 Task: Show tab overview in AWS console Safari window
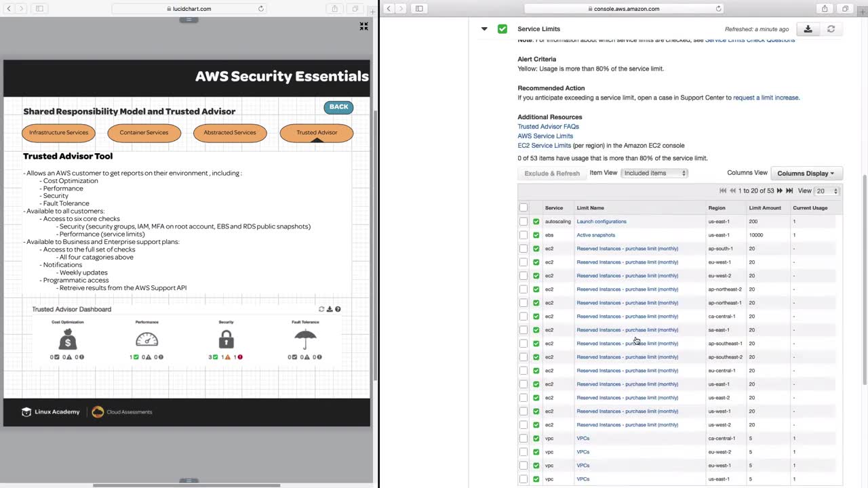coord(845,9)
